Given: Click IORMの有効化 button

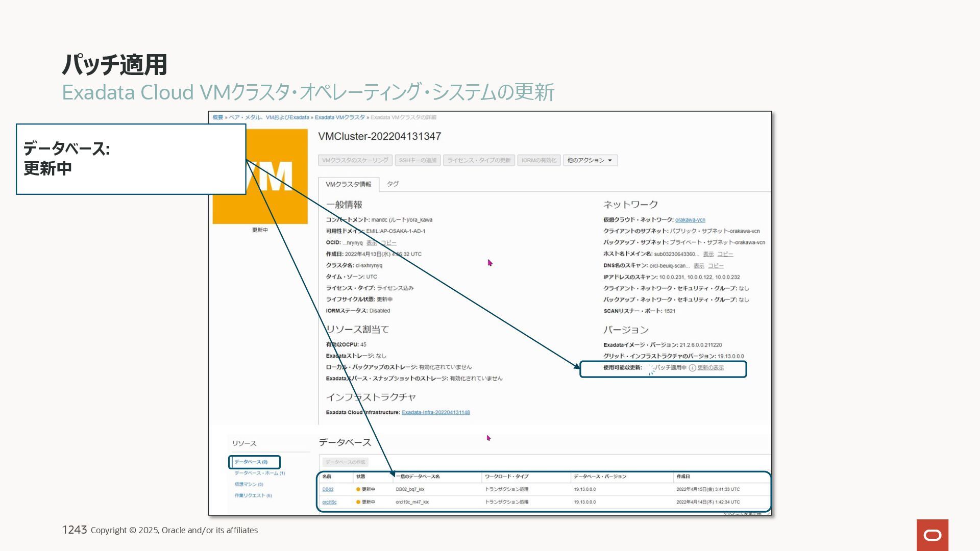Looking at the screenshot, I should point(538,160).
